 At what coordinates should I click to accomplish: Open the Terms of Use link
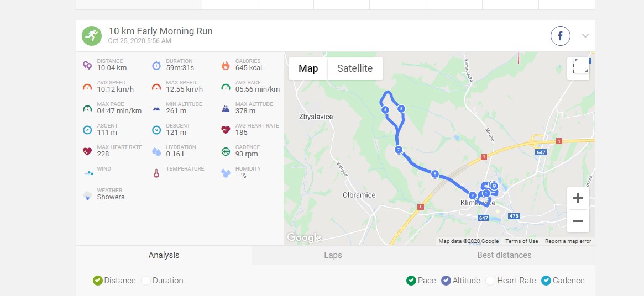(522, 241)
